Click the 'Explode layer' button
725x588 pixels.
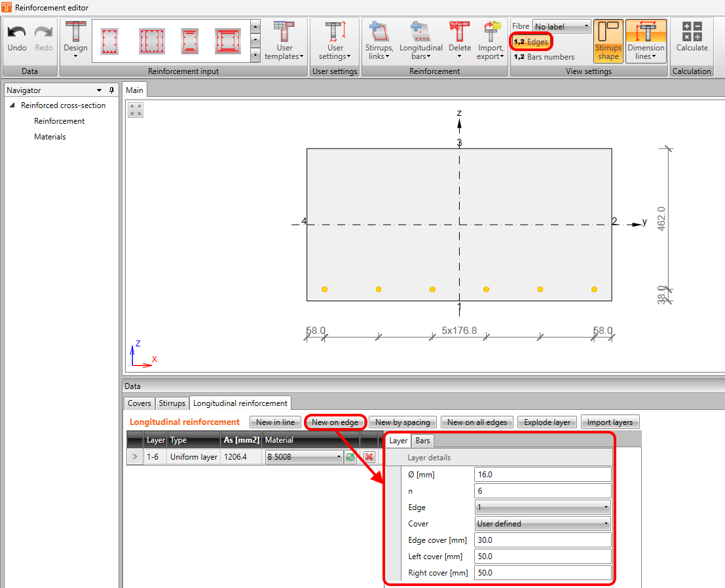pyautogui.click(x=547, y=422)
